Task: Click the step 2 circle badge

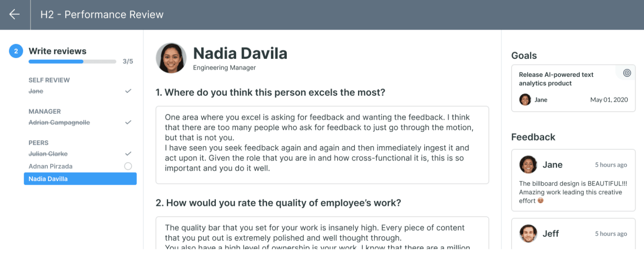Action: [x=16, y=51]
